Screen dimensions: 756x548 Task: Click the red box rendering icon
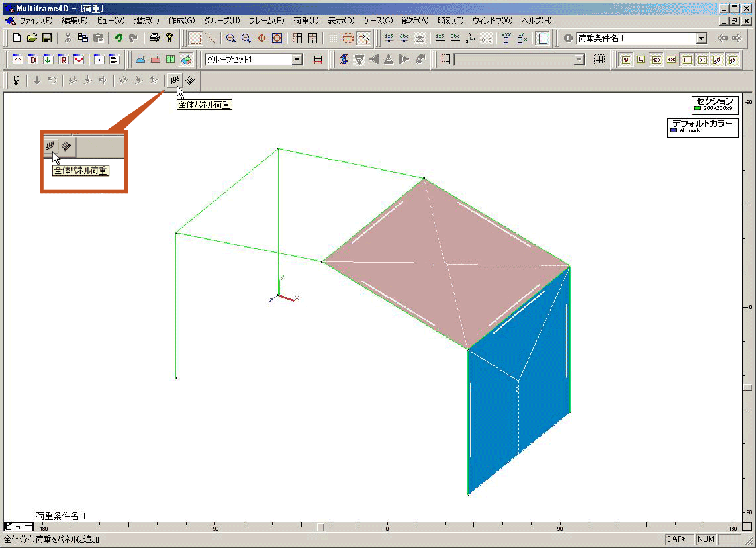pyautogui.click(x=156, y=60)
